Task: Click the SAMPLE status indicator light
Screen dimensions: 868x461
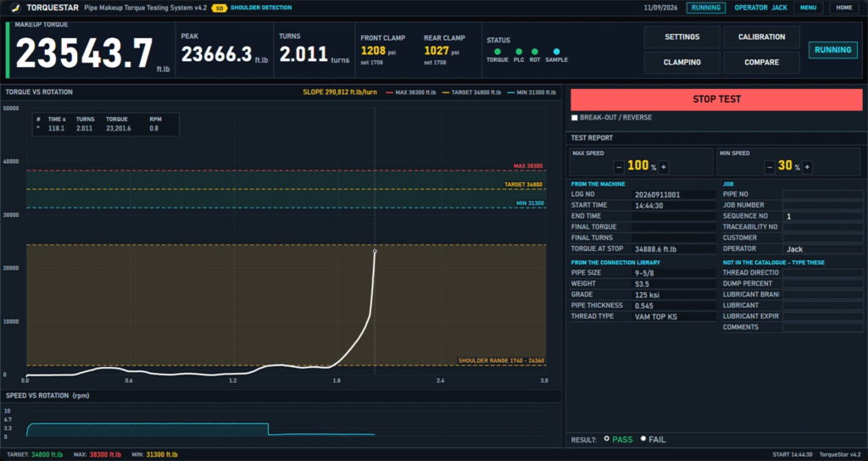Action: 556,52
